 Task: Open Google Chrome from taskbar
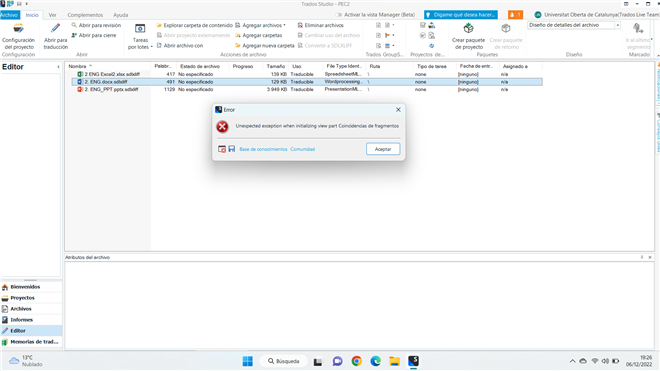tap(357, 361)
